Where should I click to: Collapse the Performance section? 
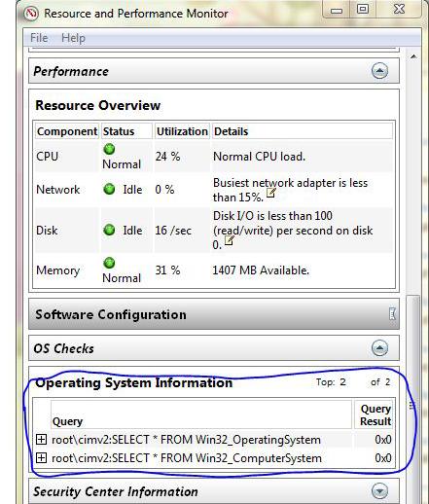379,71
